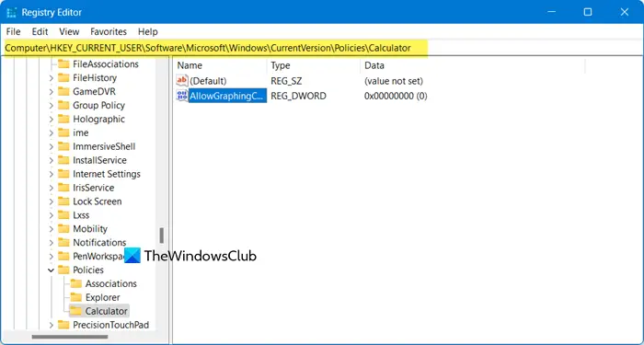Click the Calculator folder icon
Viewport: 644px width, 345px height.
click(76, 311)
